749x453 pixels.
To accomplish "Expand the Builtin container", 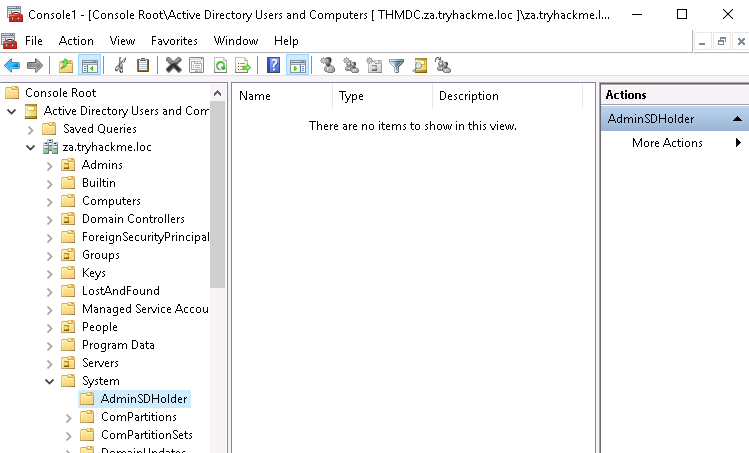I will 49,184.
